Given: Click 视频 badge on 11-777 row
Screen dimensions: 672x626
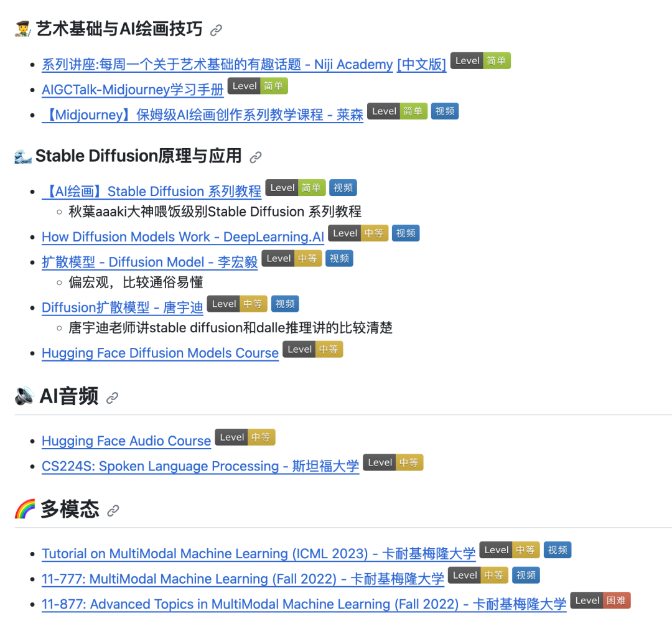Looking at the screenshot, I should coord(526,575).
